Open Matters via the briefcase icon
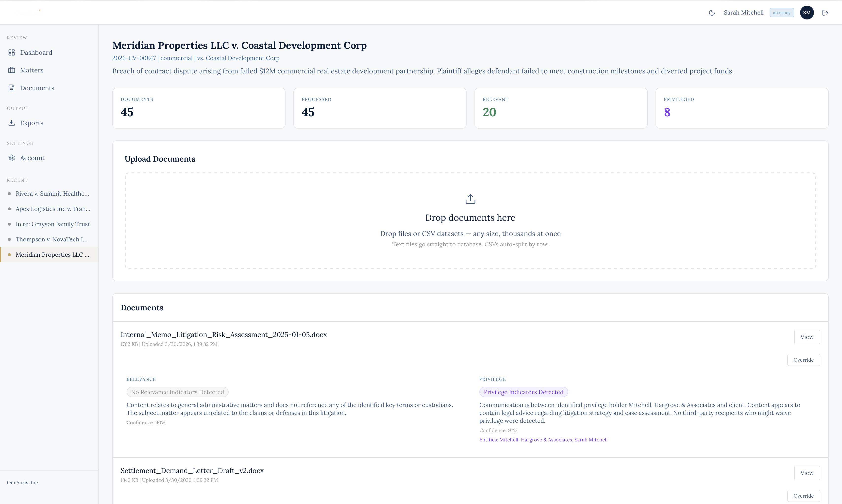Viewport: 842px width, 504px height. [12, 70]
